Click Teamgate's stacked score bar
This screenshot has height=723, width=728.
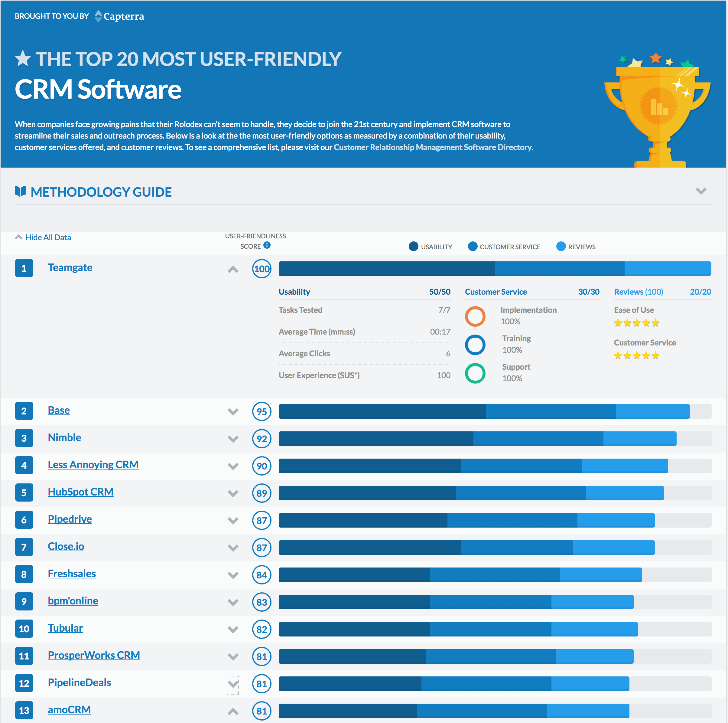(494, 268)
